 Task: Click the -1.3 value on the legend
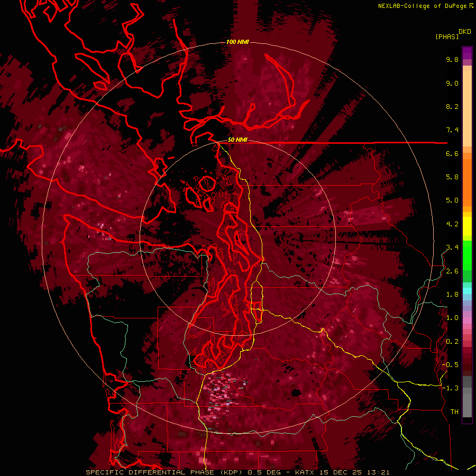[x=451, y=388]
